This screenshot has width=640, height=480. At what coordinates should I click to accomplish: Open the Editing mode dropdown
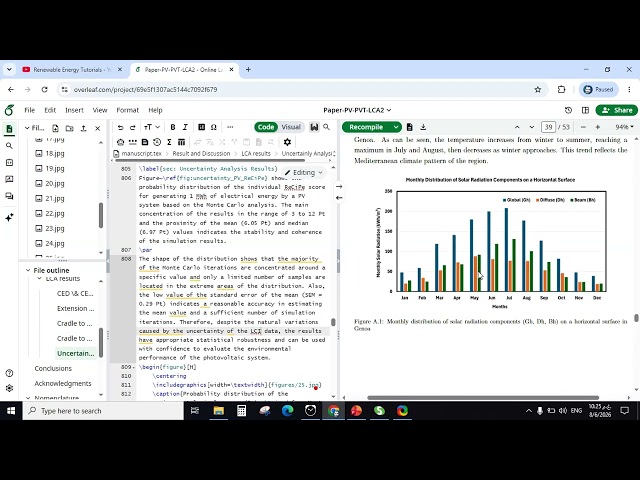point(304,173)
